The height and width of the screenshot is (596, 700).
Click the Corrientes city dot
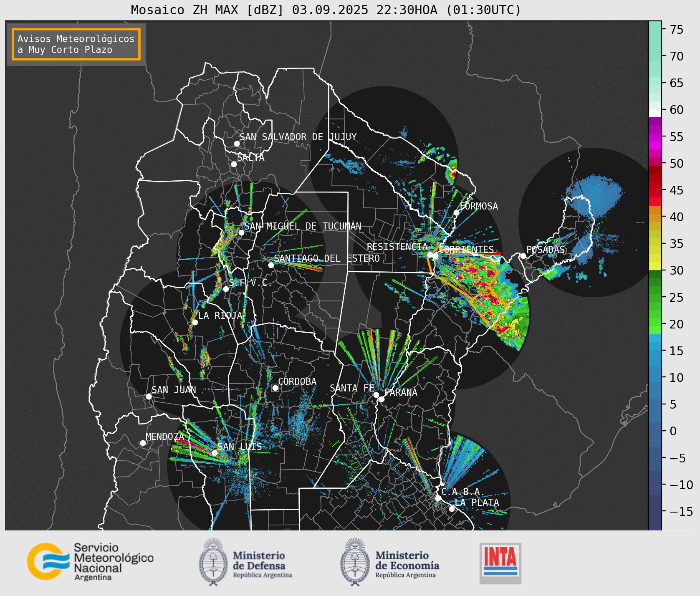pos(435,256)
